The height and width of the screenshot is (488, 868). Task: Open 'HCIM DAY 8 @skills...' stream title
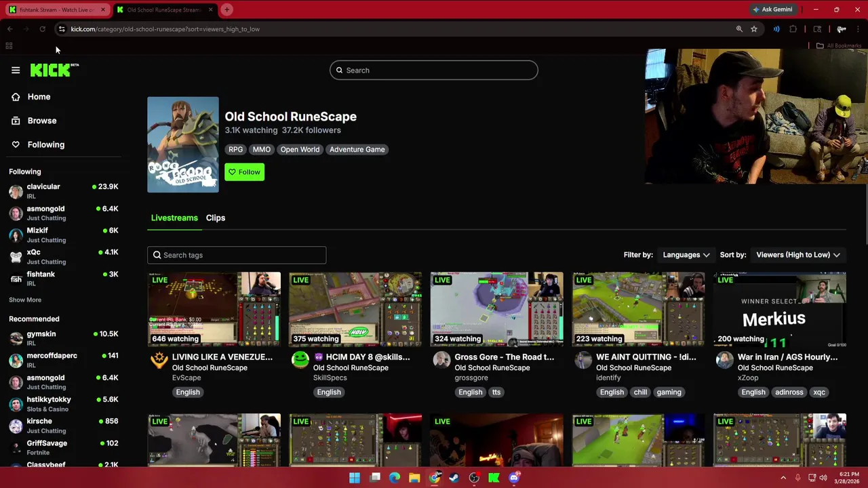point(361,357)
